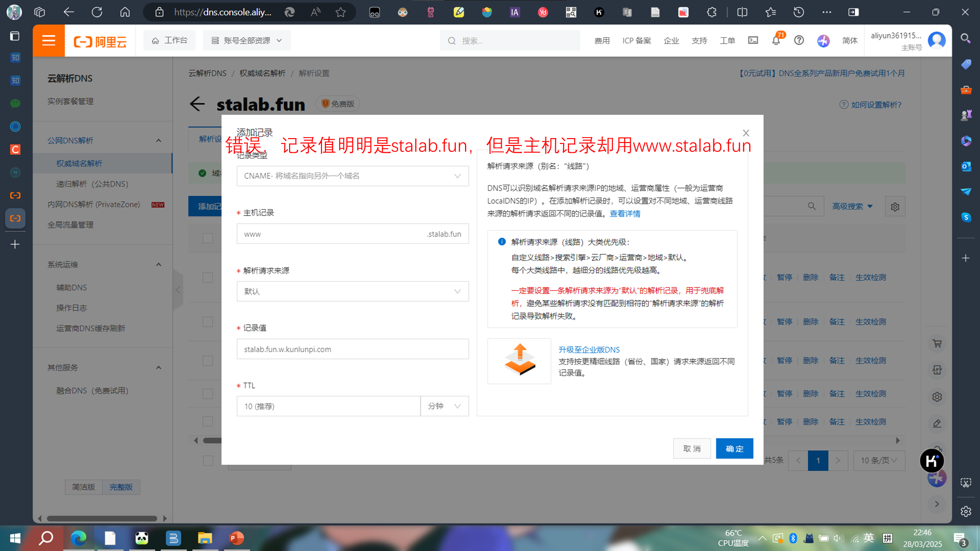Click the 记录值 input field
This screenshot has width=980, height=551.
(352, 349)
